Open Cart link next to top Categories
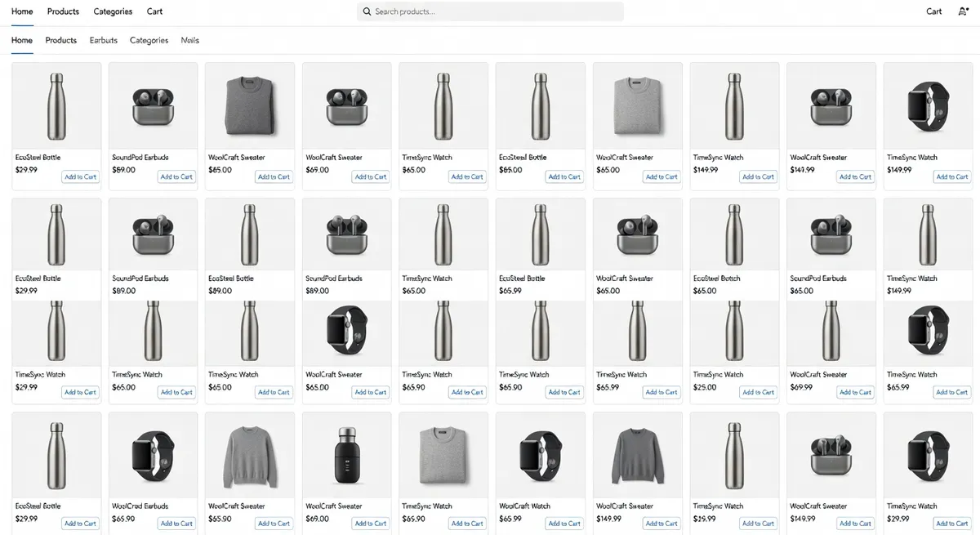This screenshot has height=535, width=980. (x=154, y=11)
